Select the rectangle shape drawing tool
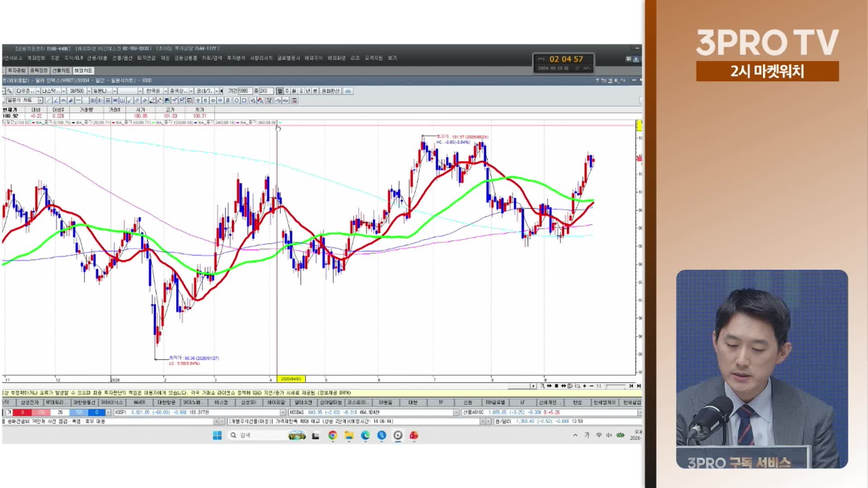This screenshot has height=488, width=868. [244, 100]
